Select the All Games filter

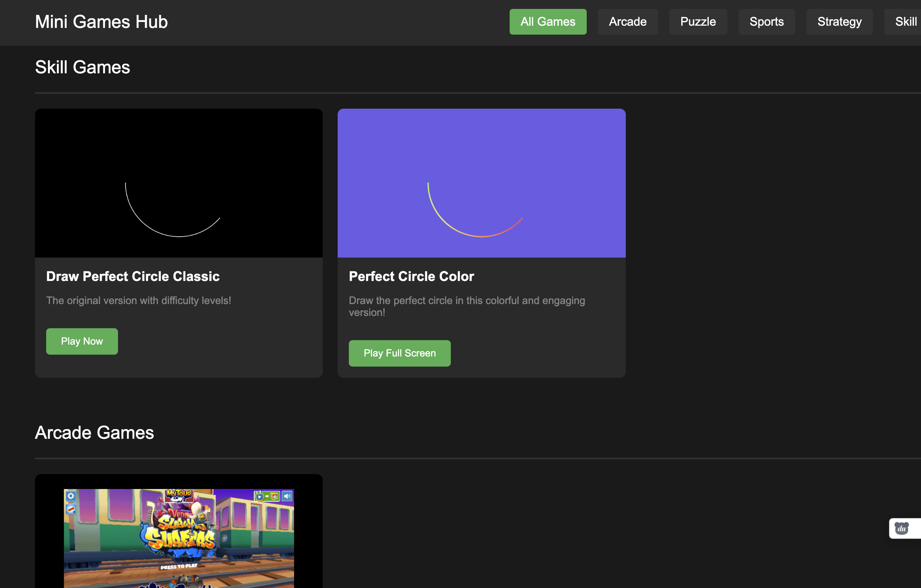point(548,22)
